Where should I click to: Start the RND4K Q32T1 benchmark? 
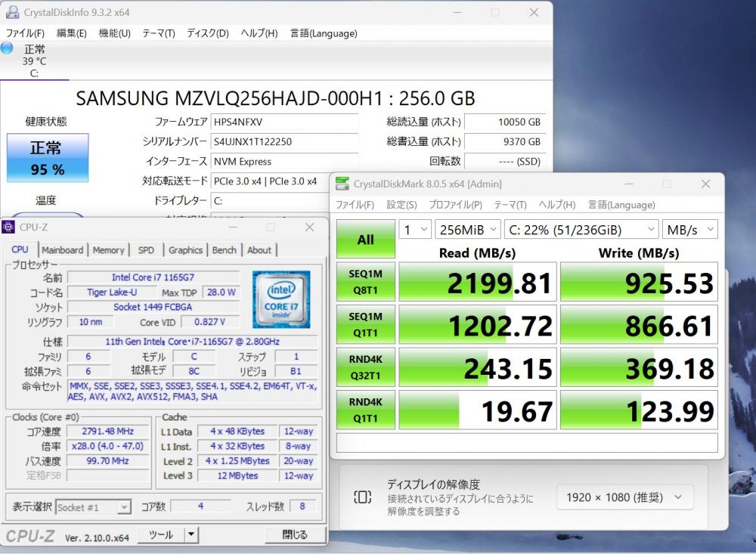click(365, 367)
